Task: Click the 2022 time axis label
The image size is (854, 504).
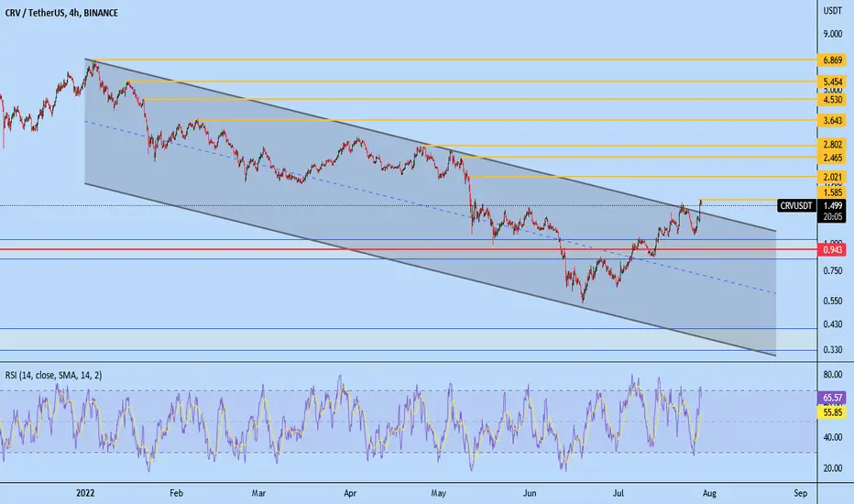Action: pyautogui.click(x=85, y=493)
